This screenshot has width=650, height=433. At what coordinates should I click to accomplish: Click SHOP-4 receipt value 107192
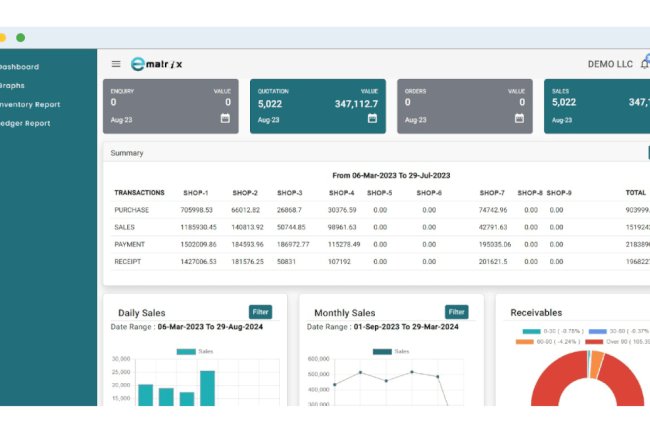[x=339, y=261]
